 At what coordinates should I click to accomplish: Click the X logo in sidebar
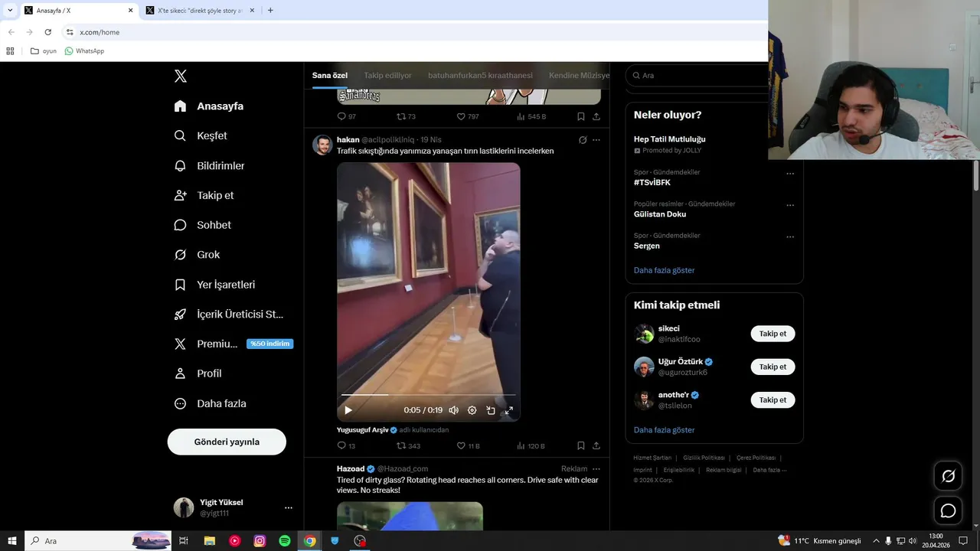pos(181,76)
